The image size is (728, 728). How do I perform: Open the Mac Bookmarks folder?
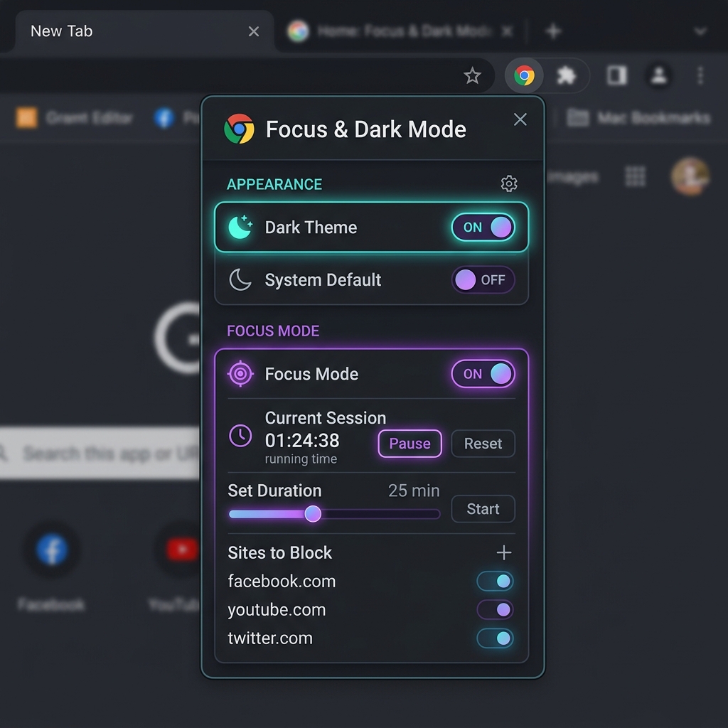(639, 118)
